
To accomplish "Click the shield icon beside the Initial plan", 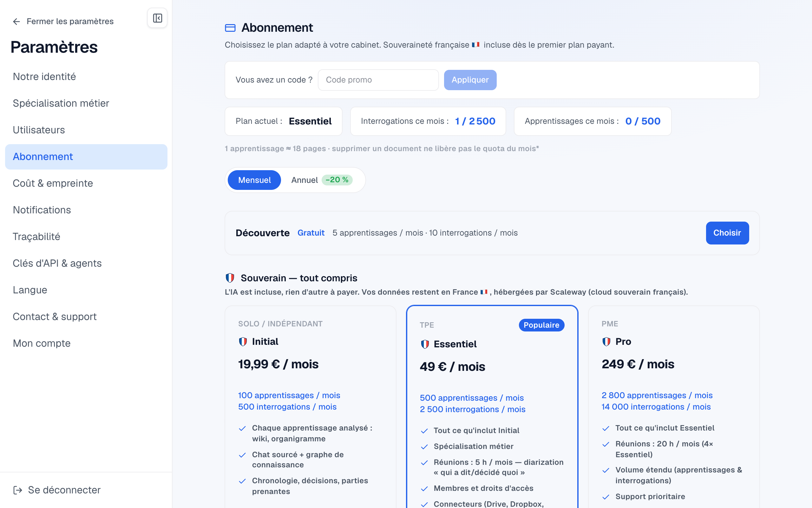I will click(243, 342).
